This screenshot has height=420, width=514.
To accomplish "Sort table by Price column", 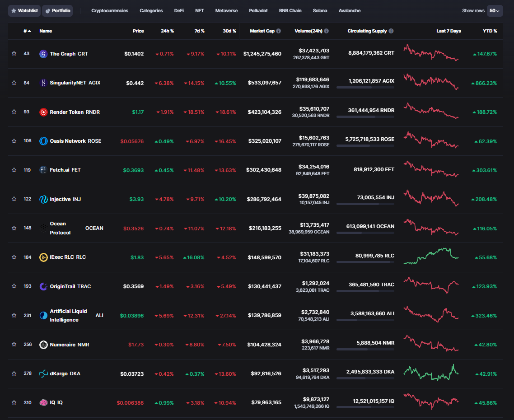I will point(138,31).
